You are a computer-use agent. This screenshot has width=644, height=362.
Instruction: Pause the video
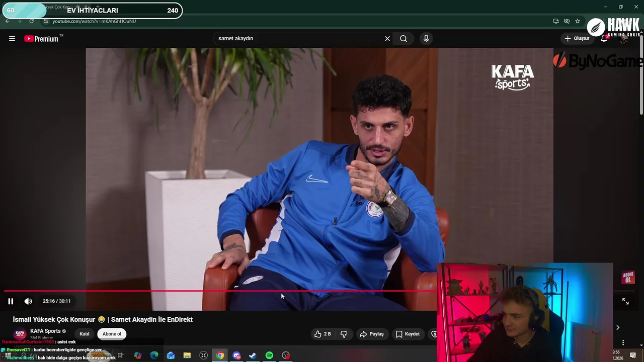[x=11, y=301]
